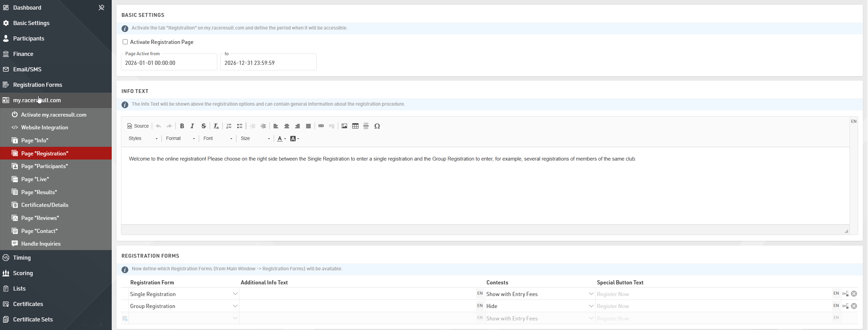Click the Italic formatting icon
868x330 pixels.
point(192,126)
